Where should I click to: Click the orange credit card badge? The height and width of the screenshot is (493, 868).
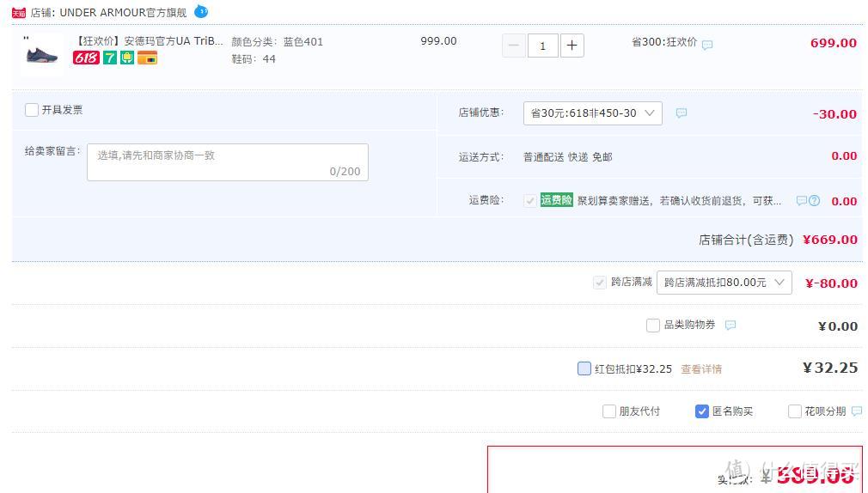point(147,58)
